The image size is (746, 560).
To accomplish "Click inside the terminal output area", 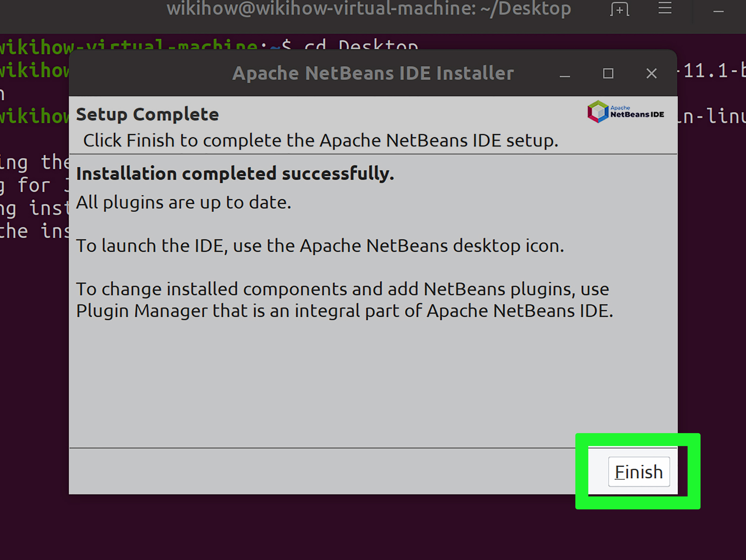I will [x=34, y=202].
